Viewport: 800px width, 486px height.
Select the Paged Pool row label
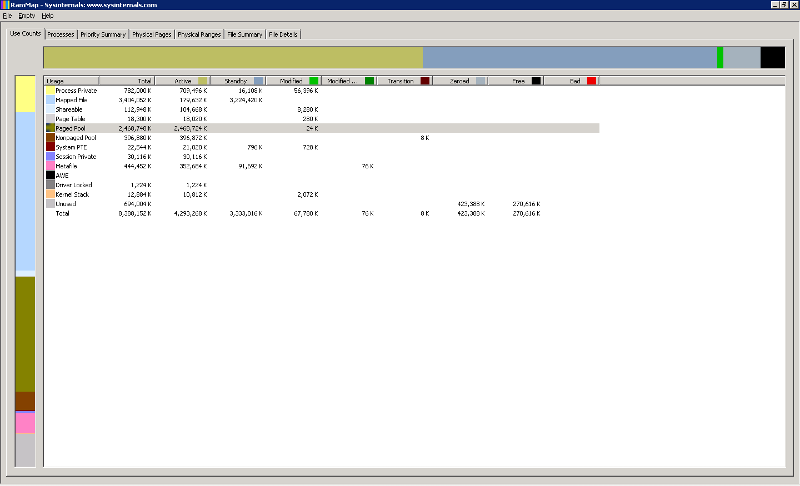70,129
